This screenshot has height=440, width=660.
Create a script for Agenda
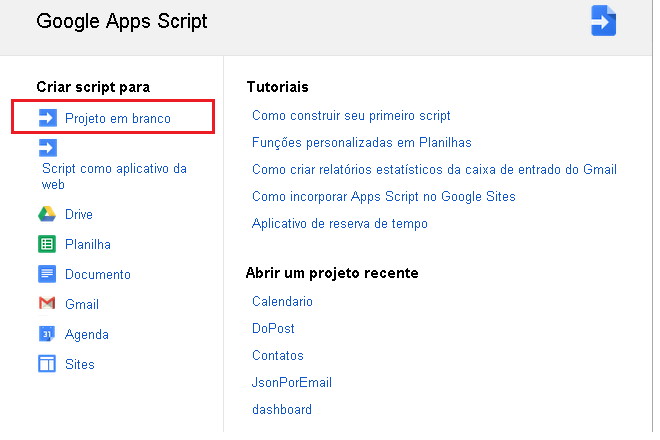coord(87,335)
